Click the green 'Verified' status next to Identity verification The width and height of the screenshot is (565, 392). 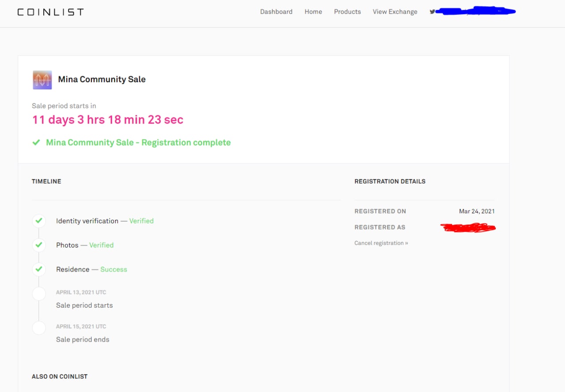point(141,221)
